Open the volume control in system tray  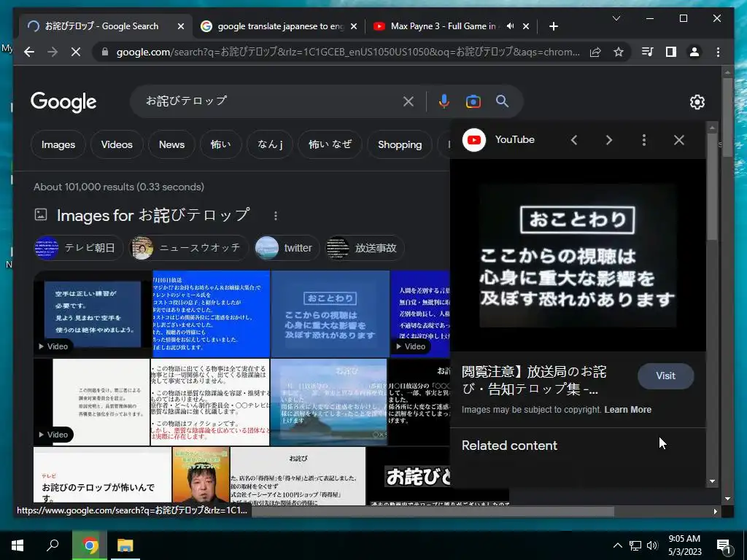click(x=652, y=545)
